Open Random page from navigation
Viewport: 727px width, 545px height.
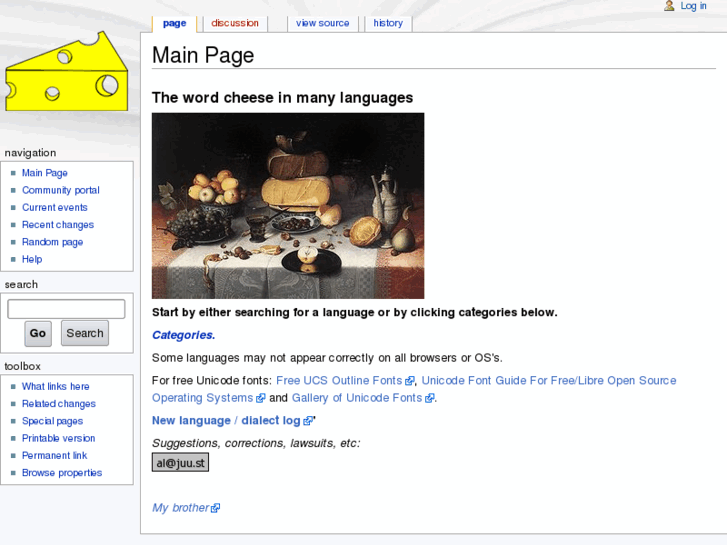point(52,242)
